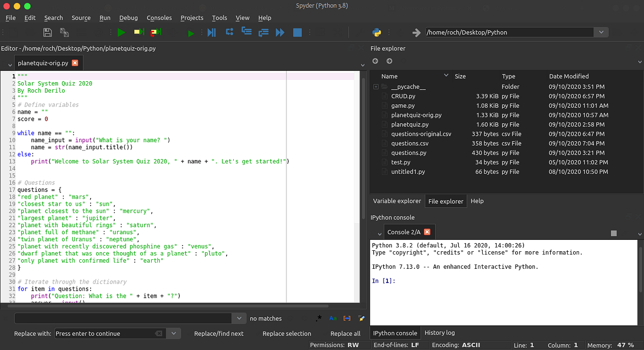The width and height of the screenshot is (644, 350).
Task: Click the Replace all button
Action: [345, 333]
